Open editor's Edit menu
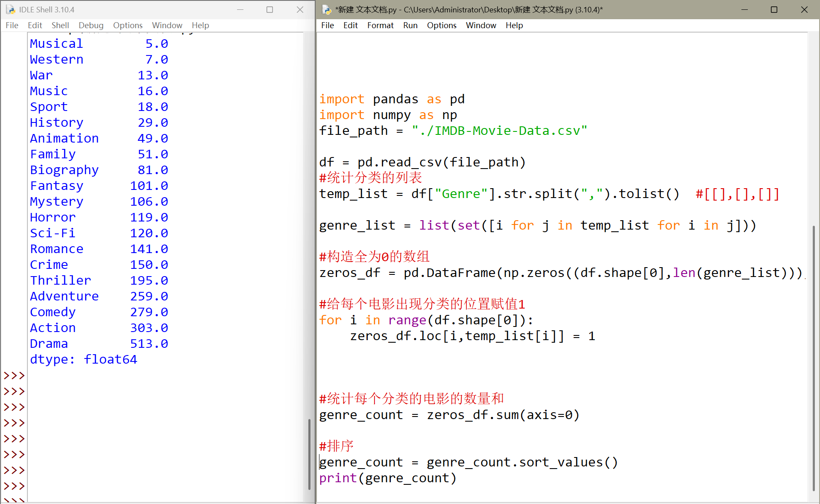This screenshot has height=504, width=820. (x=350, y=25)
